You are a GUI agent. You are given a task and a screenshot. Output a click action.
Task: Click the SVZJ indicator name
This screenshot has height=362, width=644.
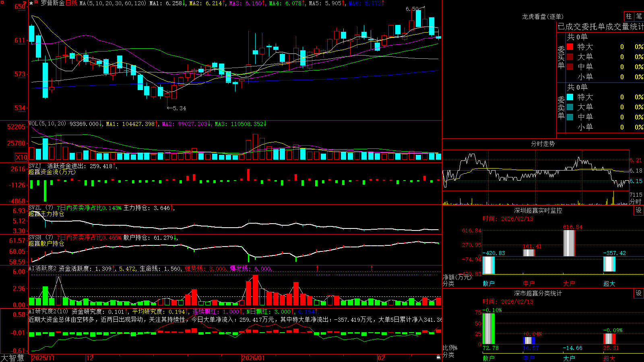tap(35, 166)
